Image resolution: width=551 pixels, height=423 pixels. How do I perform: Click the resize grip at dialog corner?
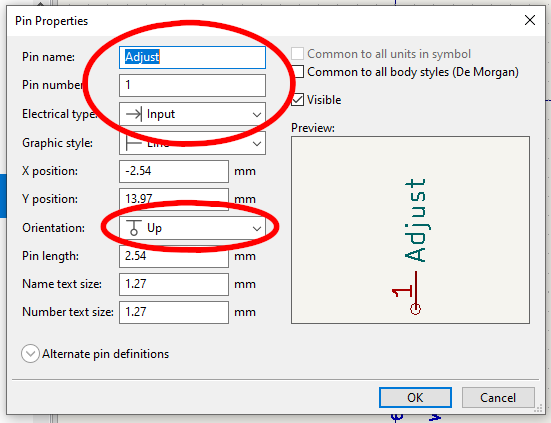(538, 409)
